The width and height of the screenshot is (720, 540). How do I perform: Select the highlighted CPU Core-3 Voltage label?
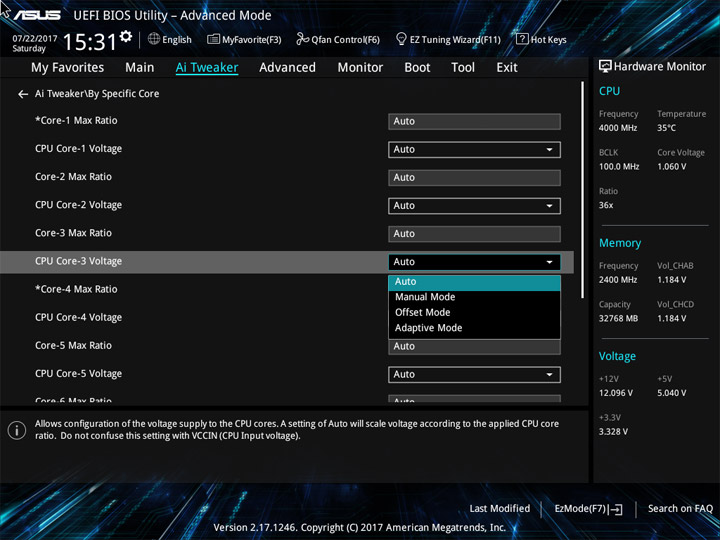[x=79, y=261]
